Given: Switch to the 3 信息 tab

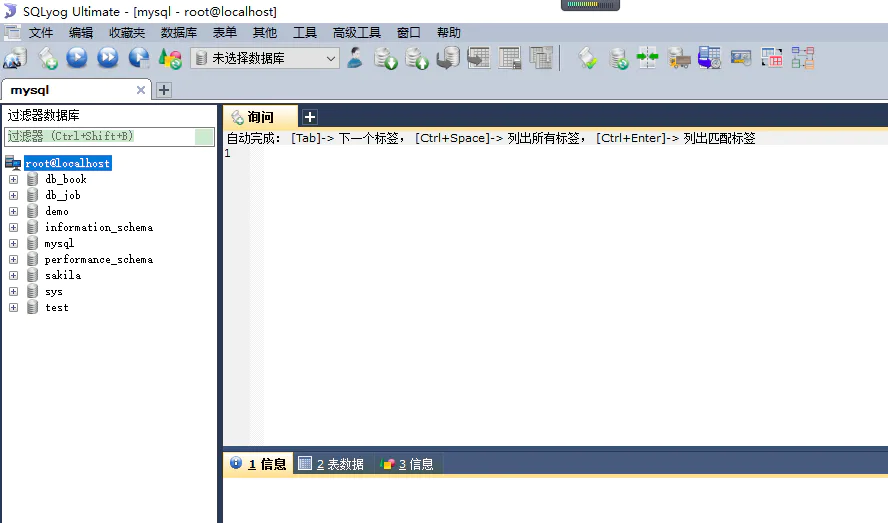Looking at the screenshot, I should click(407, 464).
